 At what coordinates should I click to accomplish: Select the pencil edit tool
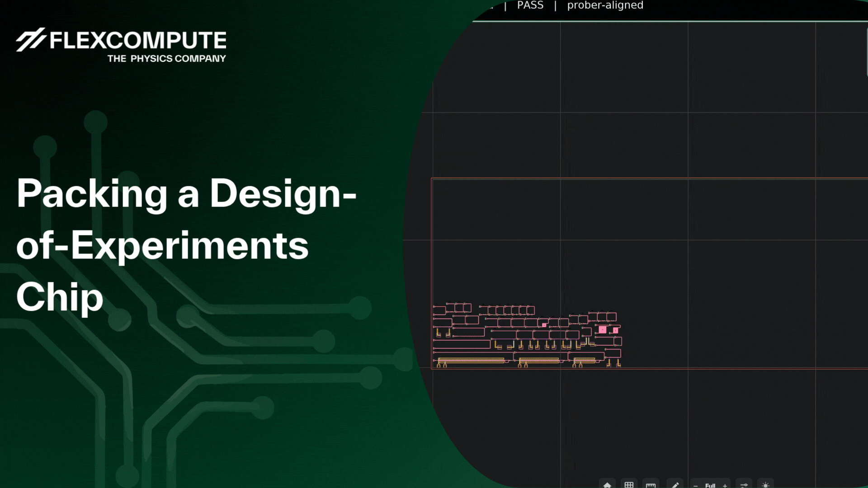[675, 484]
